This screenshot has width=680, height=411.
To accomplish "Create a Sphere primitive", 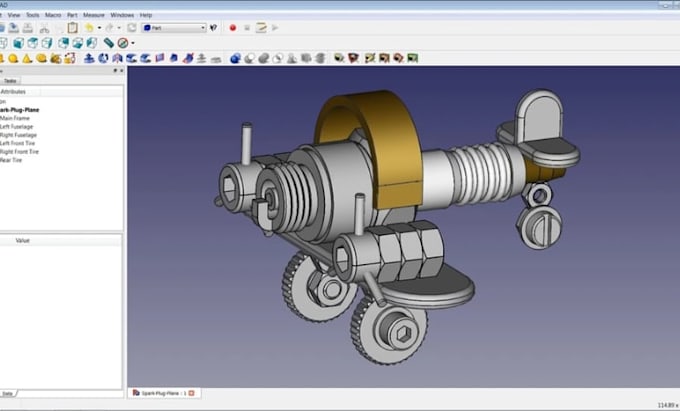I will (x=13, y=58).
